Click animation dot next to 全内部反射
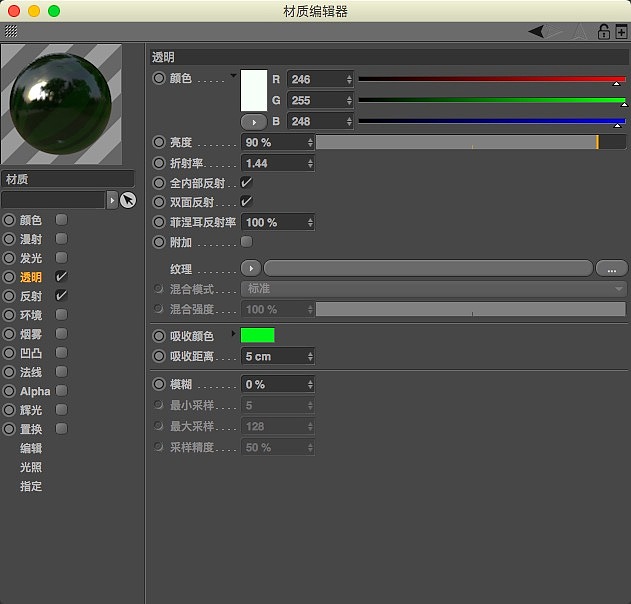 pos(159,183)
